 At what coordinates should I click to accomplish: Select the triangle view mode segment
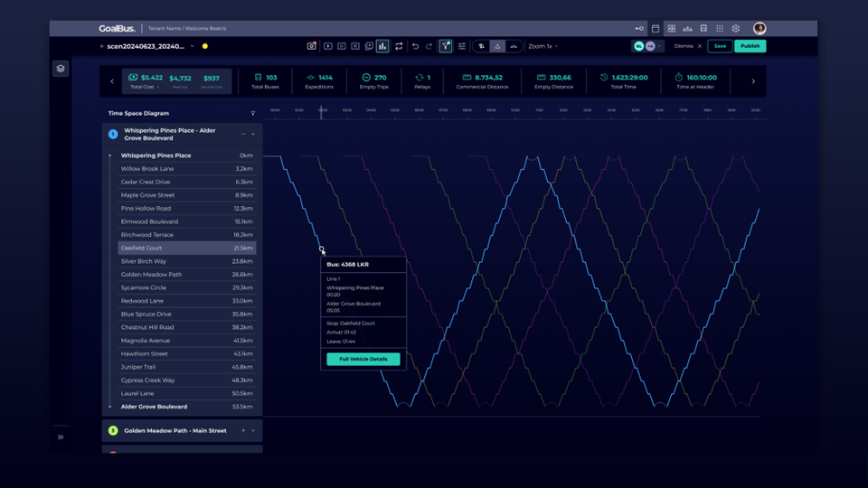click(497, 46)
